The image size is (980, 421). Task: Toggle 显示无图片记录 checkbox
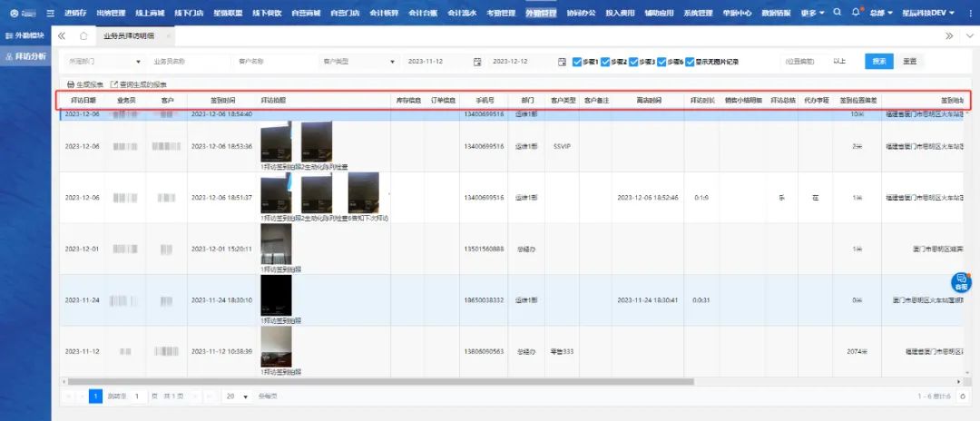pos(690,62)
